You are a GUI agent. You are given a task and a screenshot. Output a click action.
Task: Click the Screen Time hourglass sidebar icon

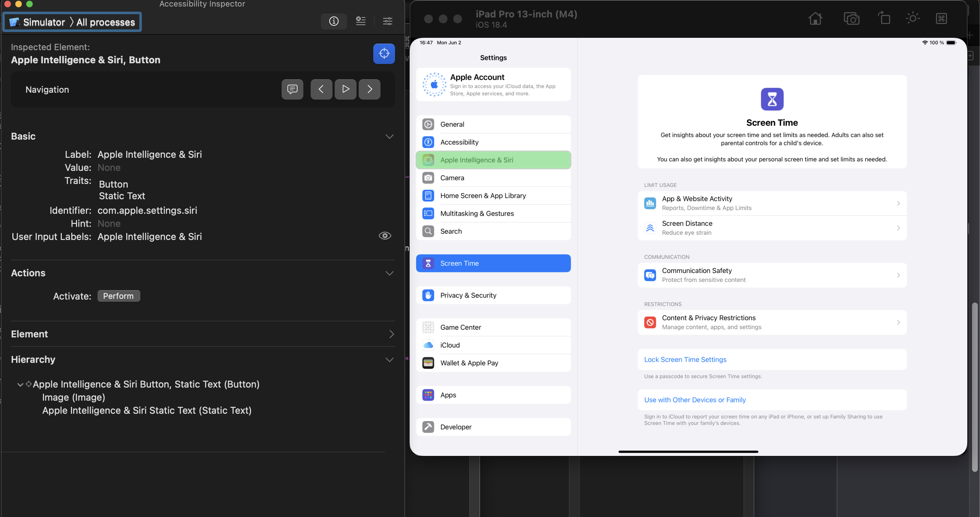tap(428, 264)
